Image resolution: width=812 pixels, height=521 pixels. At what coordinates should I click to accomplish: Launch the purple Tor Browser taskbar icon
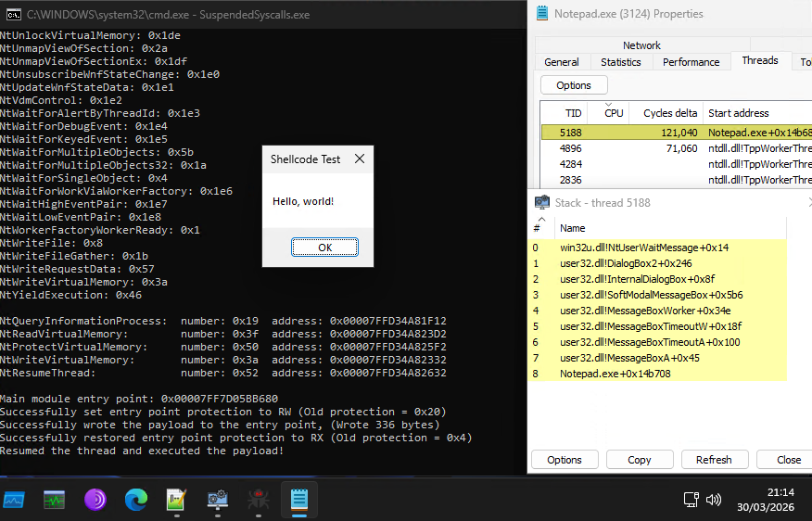pyautogui.click(x=95, y=500)
